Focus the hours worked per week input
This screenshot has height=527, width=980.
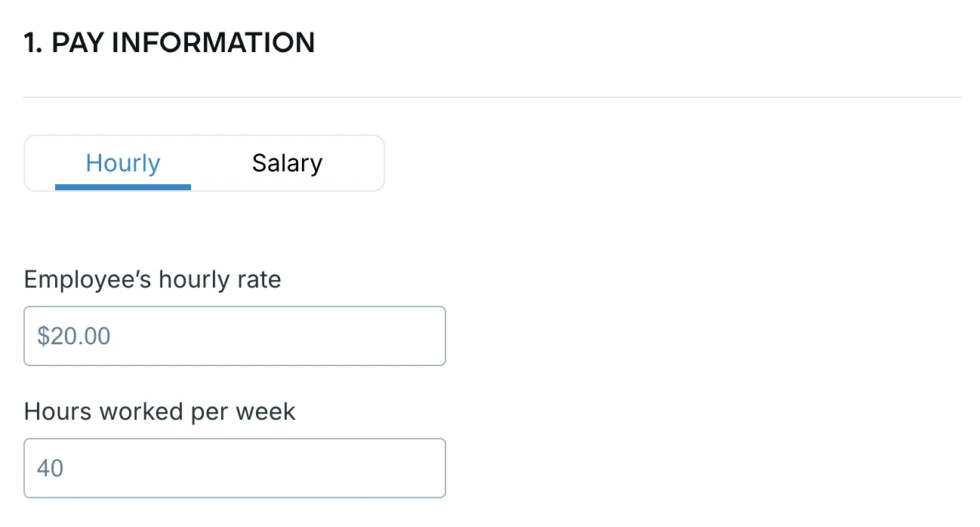point(234,467)
